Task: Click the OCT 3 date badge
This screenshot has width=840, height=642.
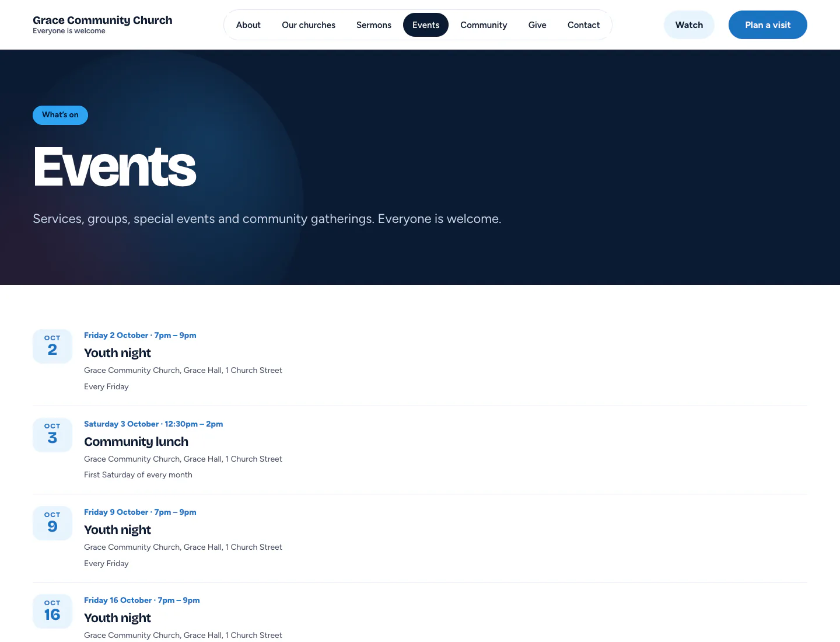Action: click(x=52, y=435)
